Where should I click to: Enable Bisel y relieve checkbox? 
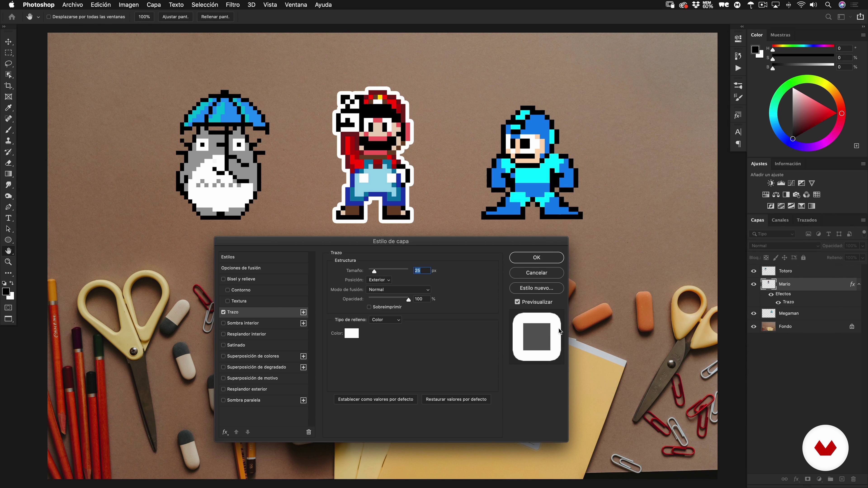click(x=223, y=279)
